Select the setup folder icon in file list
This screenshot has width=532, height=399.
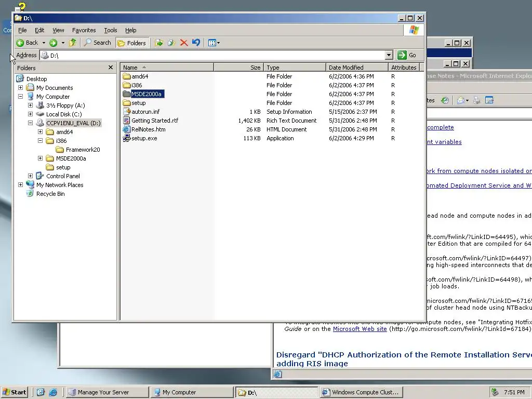(x=127, y=103)
